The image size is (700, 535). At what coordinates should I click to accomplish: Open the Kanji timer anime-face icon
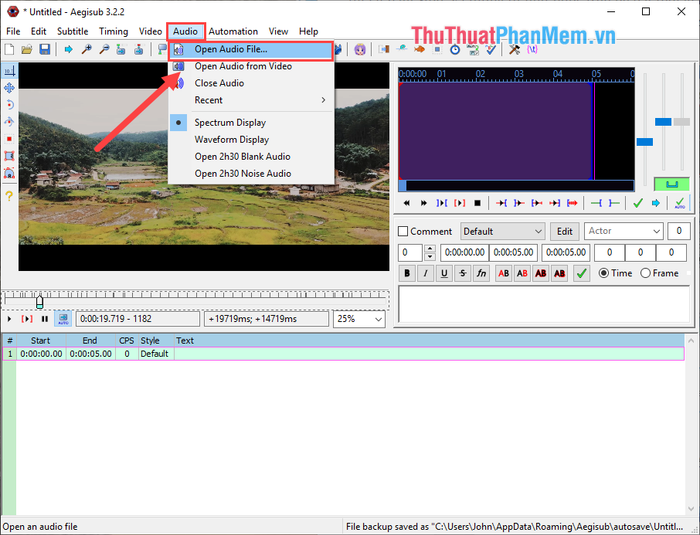point(360,49)
